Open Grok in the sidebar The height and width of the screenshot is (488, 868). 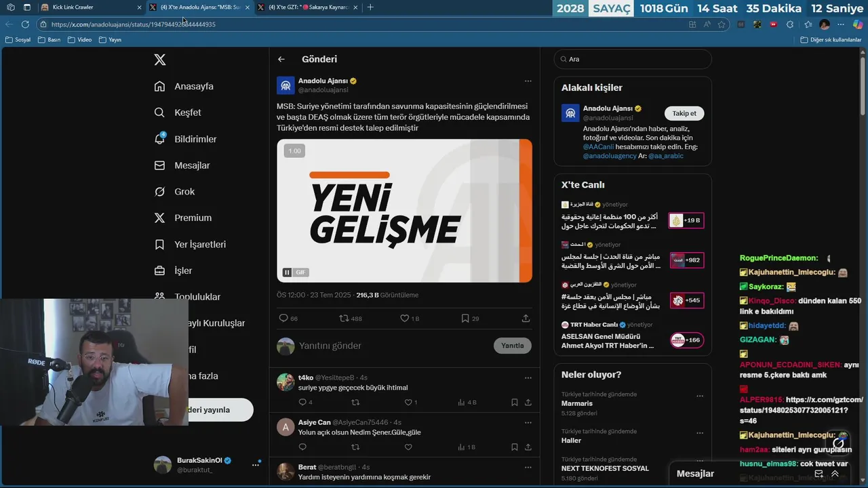click(175, 192)
